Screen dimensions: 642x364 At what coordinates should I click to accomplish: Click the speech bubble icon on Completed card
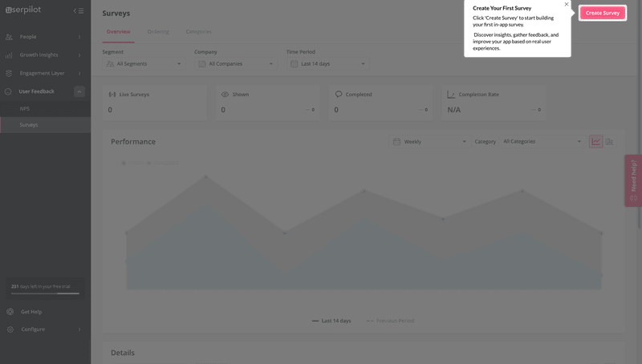(338, 94)
